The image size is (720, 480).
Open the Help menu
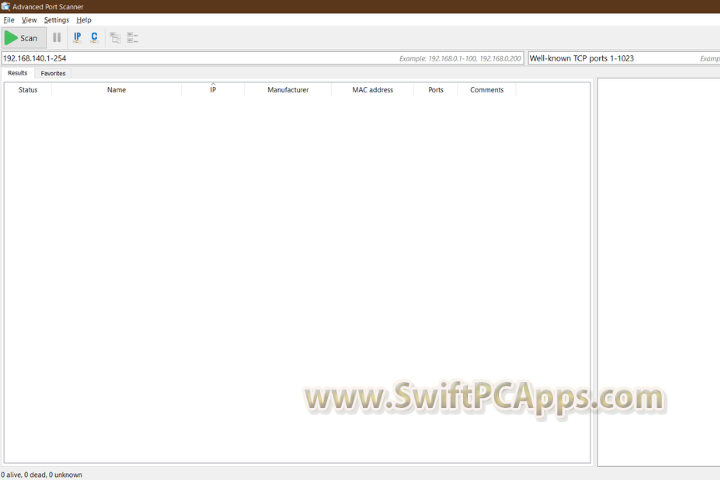click(x=84, y=20)
